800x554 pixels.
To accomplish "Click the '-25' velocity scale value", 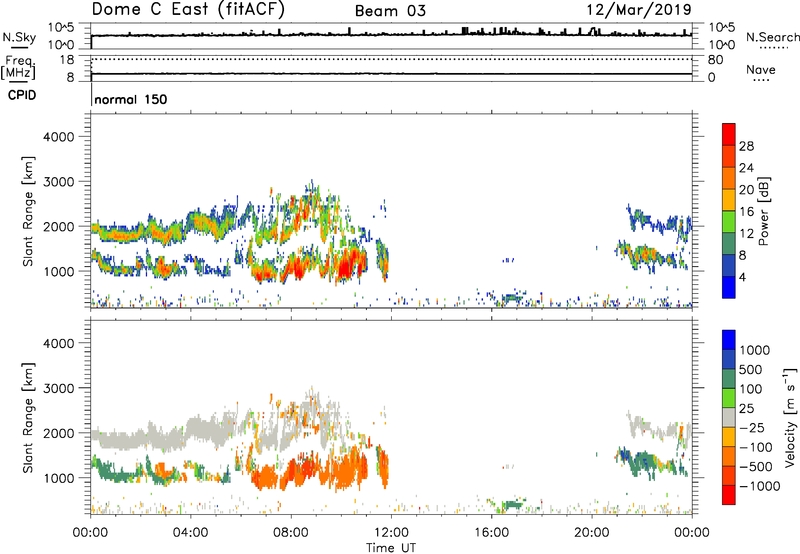I will pos(752,428).
